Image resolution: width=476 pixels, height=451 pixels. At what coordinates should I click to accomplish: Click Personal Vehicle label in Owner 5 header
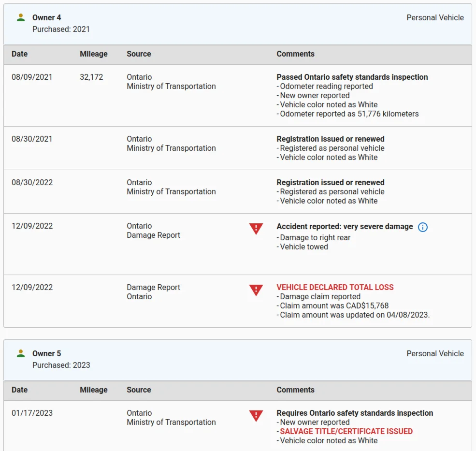[435, 353]
